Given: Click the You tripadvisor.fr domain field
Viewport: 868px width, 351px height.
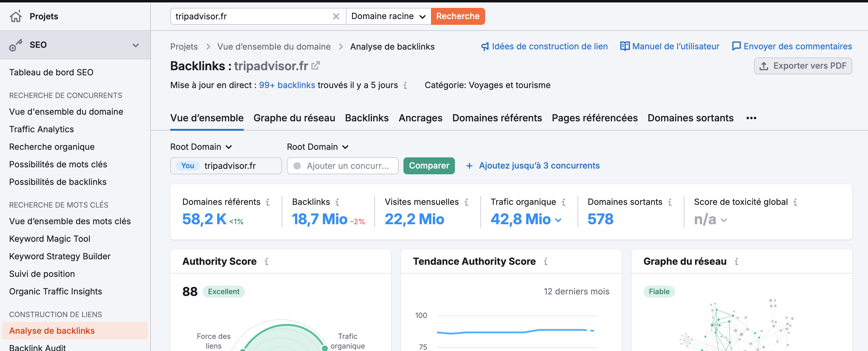Looking at the screenshot, I should pos(226,166).
